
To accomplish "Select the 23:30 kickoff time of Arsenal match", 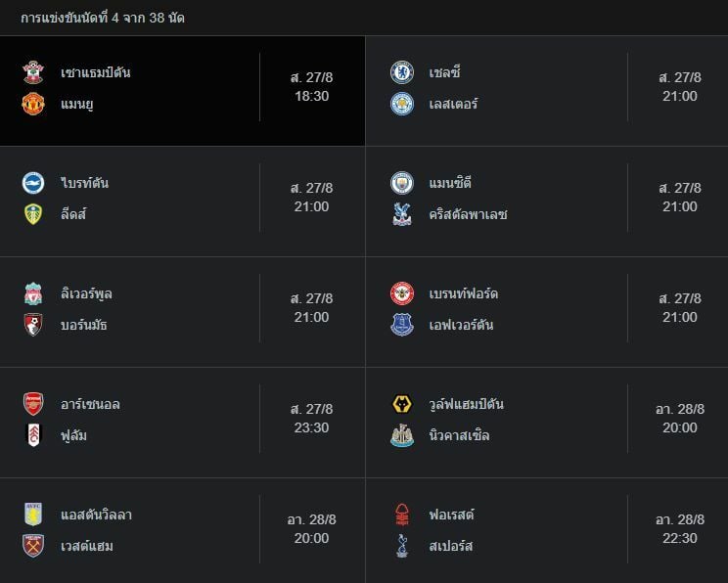I will (311, 427).
